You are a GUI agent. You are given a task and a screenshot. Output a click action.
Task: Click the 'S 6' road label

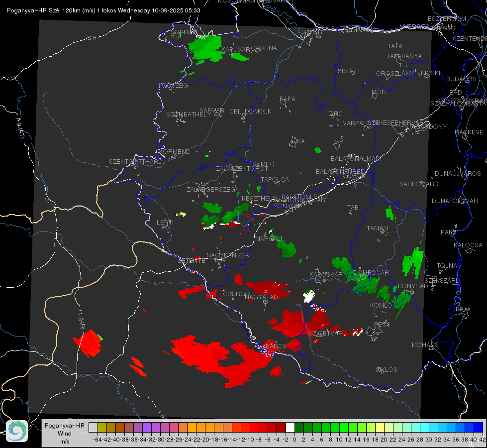[92, 38]
